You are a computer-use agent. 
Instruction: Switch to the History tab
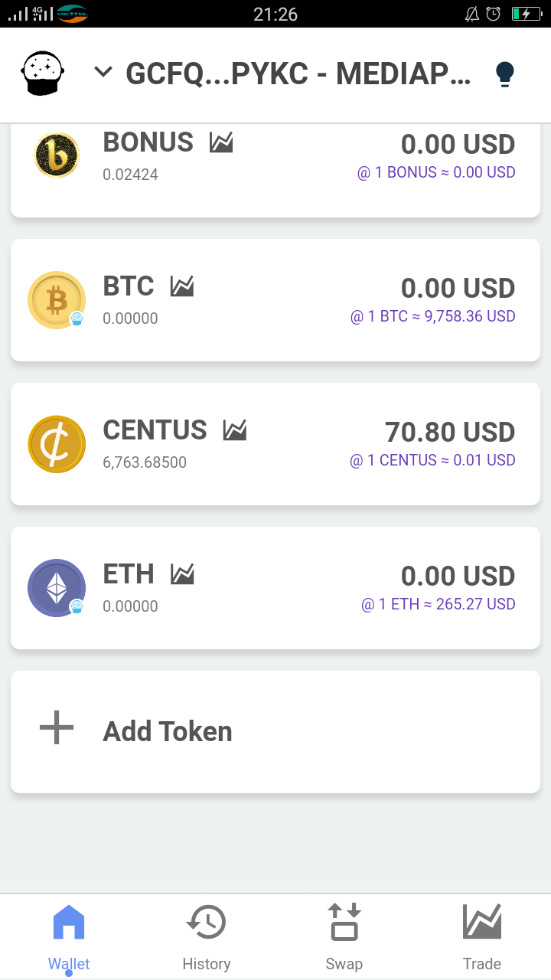tap(207, 936)
